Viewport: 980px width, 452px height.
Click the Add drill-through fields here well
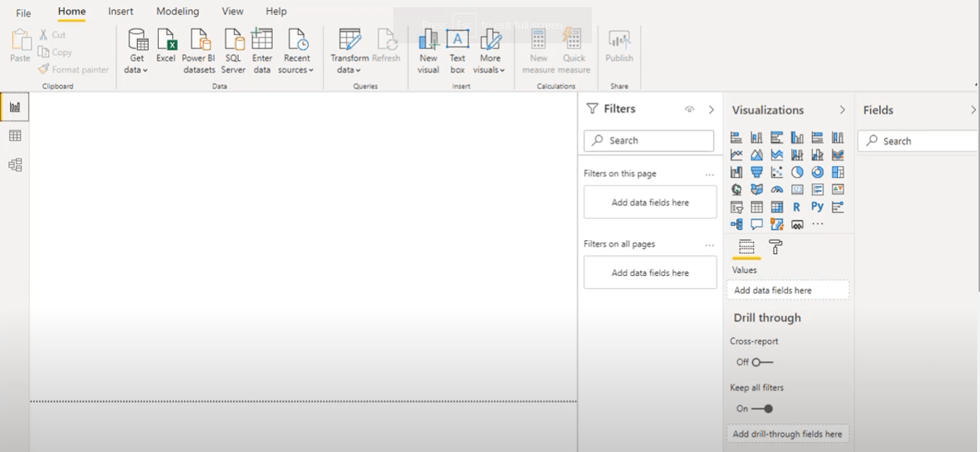coord(787,434)
